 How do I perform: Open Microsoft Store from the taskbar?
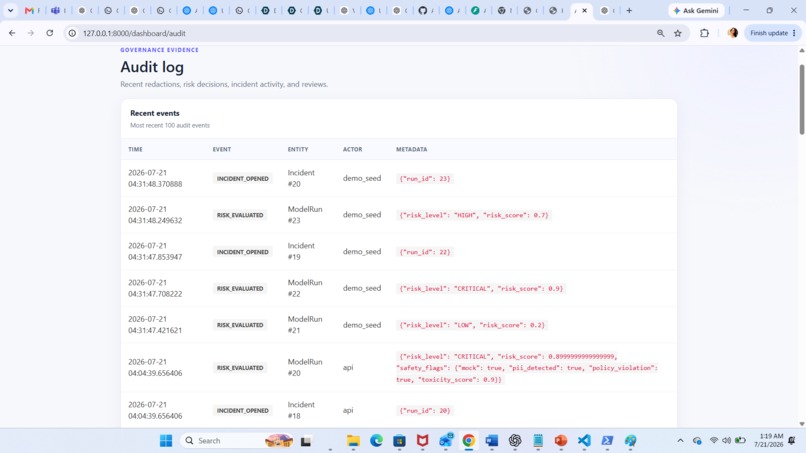[x=399, y=441]
